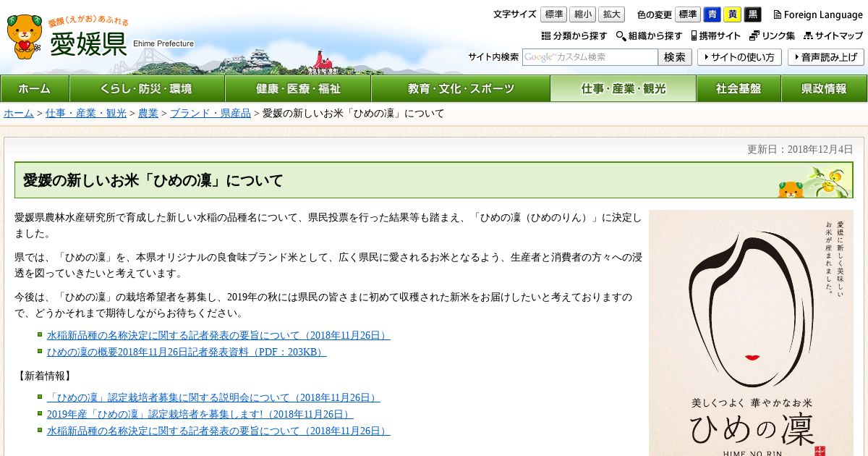The height and width of the screenshot is (456, 868).
Task: Open サイトの使い方 help page
Action: (x=739, y=57)
